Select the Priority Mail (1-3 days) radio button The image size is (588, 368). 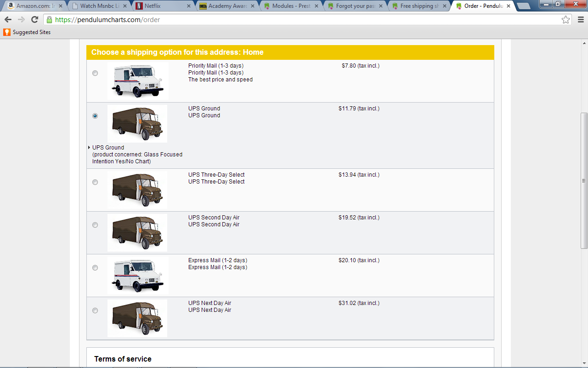click(95, 73)
